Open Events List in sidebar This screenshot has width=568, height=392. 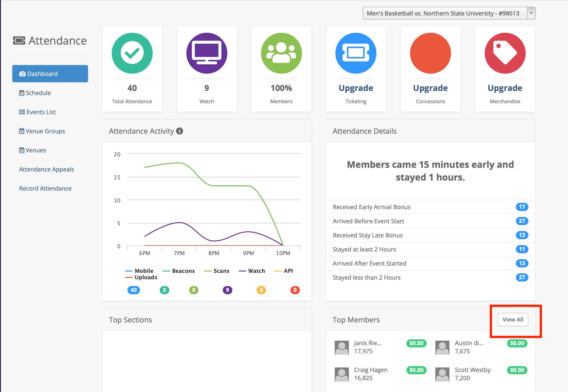(41, 112)
